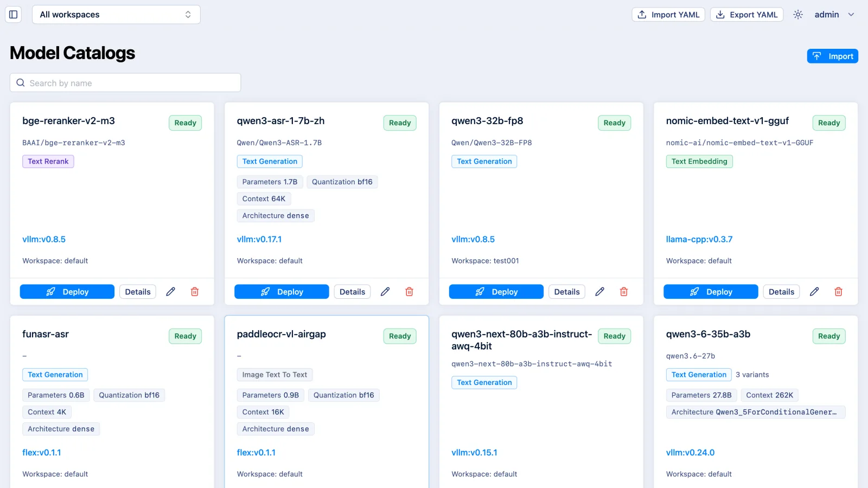
Task: Open Details for bge-reranker-v2-m3
Action: (x=138, y=292)
